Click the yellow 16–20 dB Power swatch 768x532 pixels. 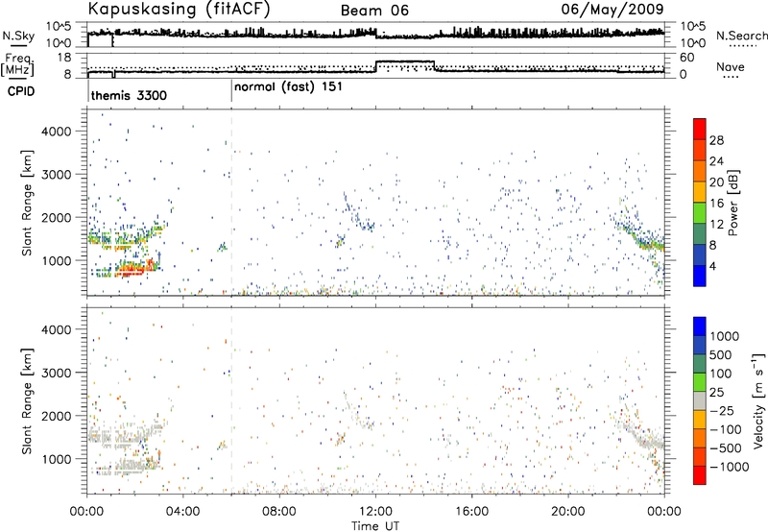(700, 191)
